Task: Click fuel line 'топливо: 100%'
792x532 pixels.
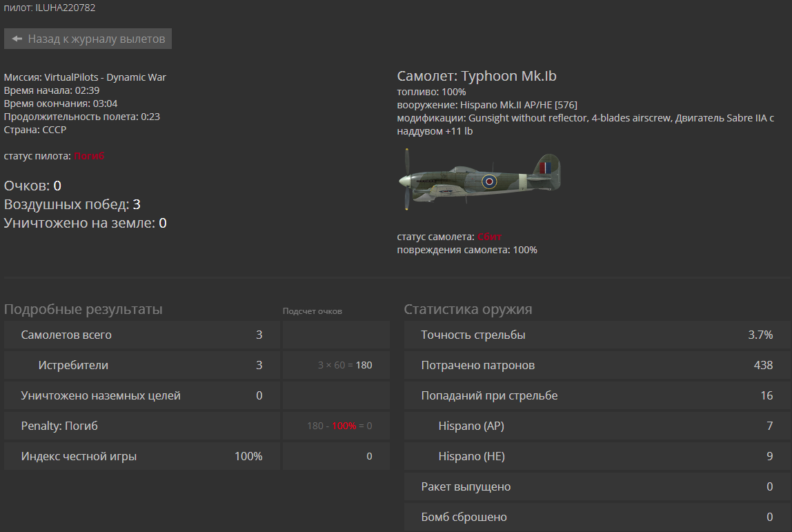Action: (431, 92)
